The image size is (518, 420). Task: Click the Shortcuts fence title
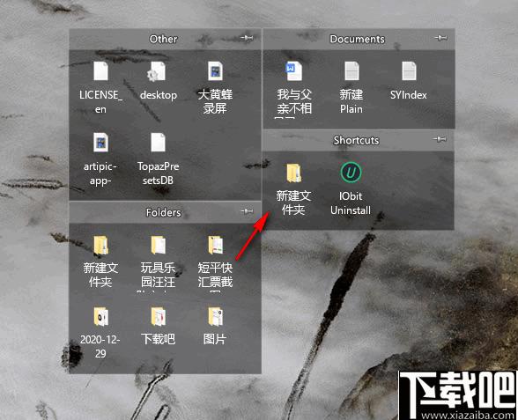[356, 140]
